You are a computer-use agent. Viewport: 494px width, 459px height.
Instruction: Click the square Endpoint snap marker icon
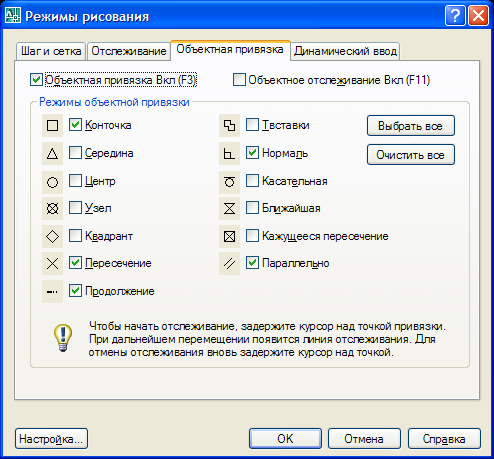click(52, 126)
